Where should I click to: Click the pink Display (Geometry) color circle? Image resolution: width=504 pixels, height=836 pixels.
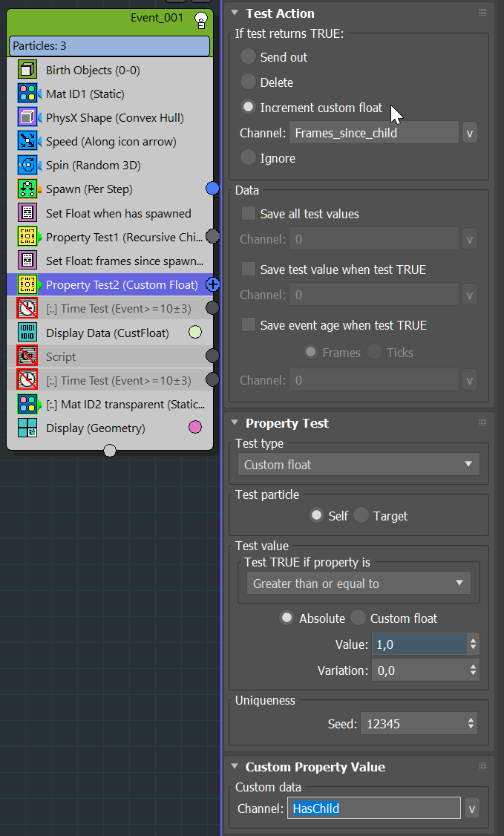click(x=195, y=427)
